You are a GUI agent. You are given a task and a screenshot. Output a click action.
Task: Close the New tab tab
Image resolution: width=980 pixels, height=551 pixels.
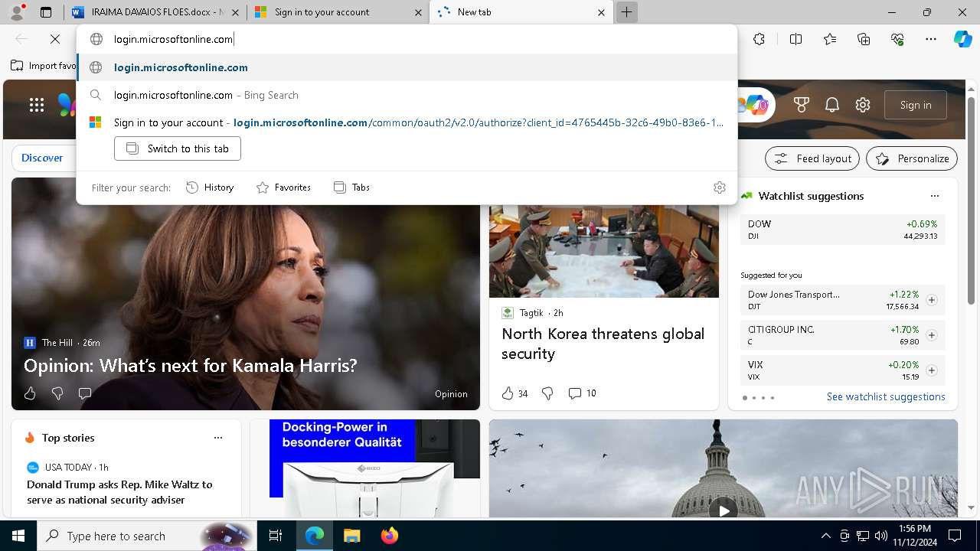601,12
